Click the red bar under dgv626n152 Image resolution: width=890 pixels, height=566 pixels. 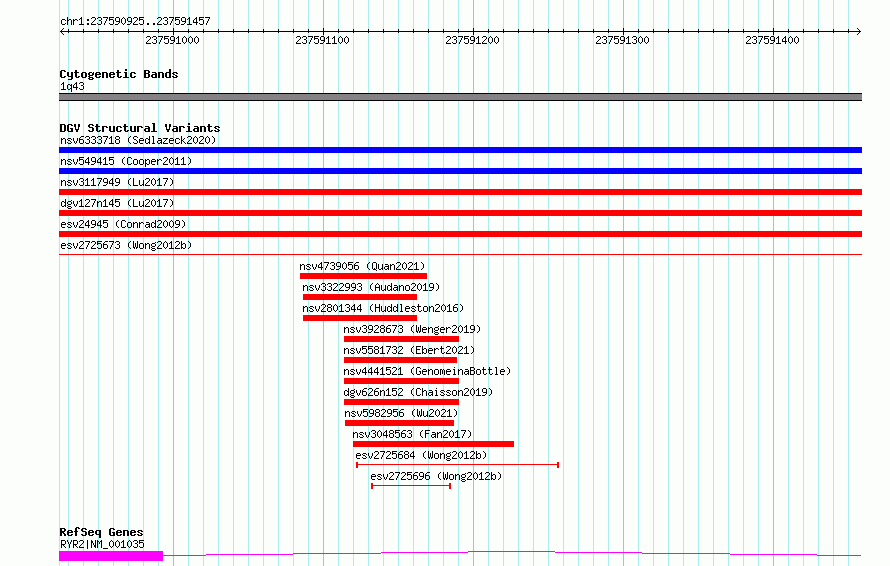(401, 402)
